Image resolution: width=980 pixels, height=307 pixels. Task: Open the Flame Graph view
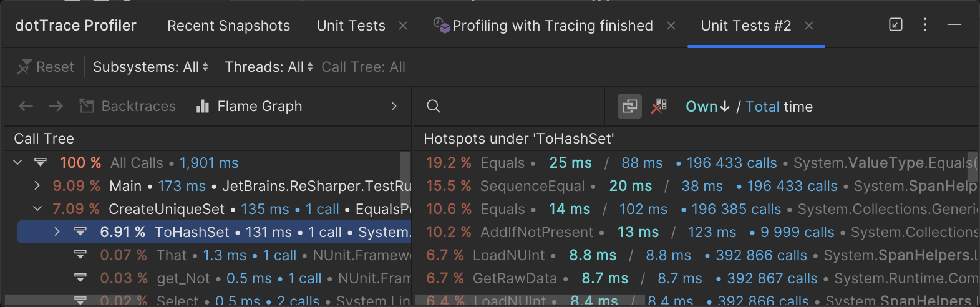tap(249, 107)
